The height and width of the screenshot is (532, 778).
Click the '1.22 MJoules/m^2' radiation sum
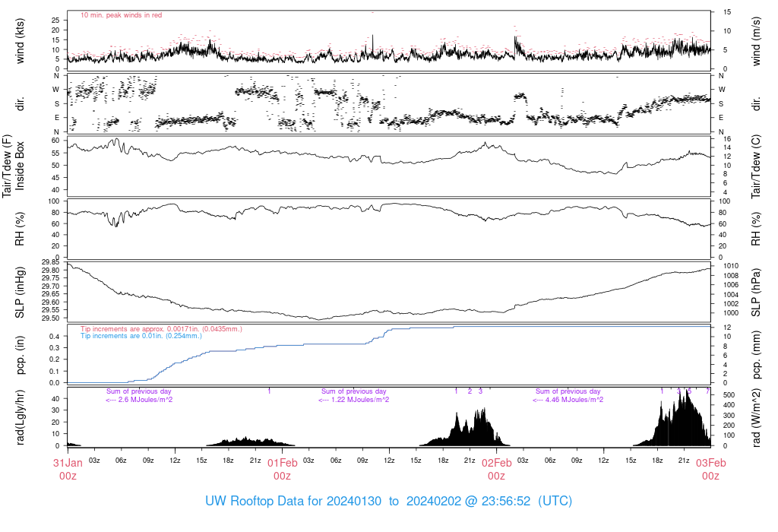[x=360, y=400]
